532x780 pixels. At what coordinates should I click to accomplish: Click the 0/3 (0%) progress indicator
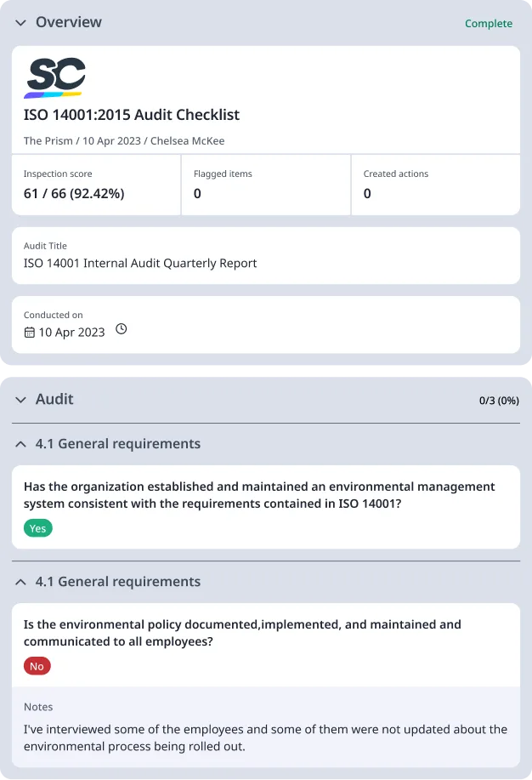[x=497, y=400]
